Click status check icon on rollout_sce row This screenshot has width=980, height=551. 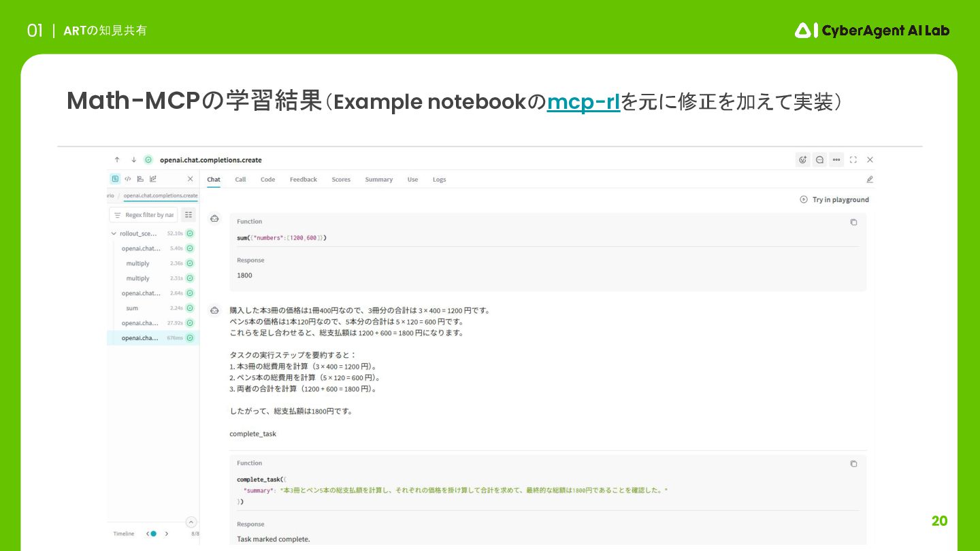pos(190,233)
